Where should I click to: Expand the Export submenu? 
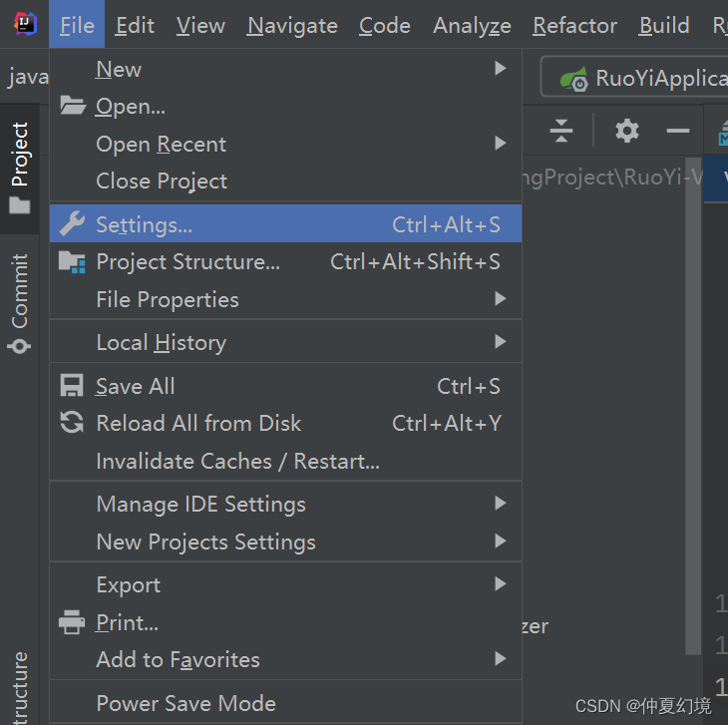(285, 584)
